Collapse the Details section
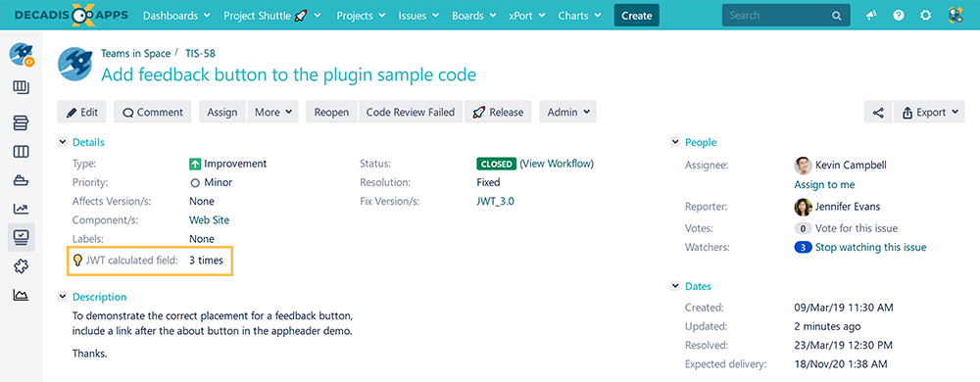This screenshot has width=980, height=382. [x=63, y=142]
